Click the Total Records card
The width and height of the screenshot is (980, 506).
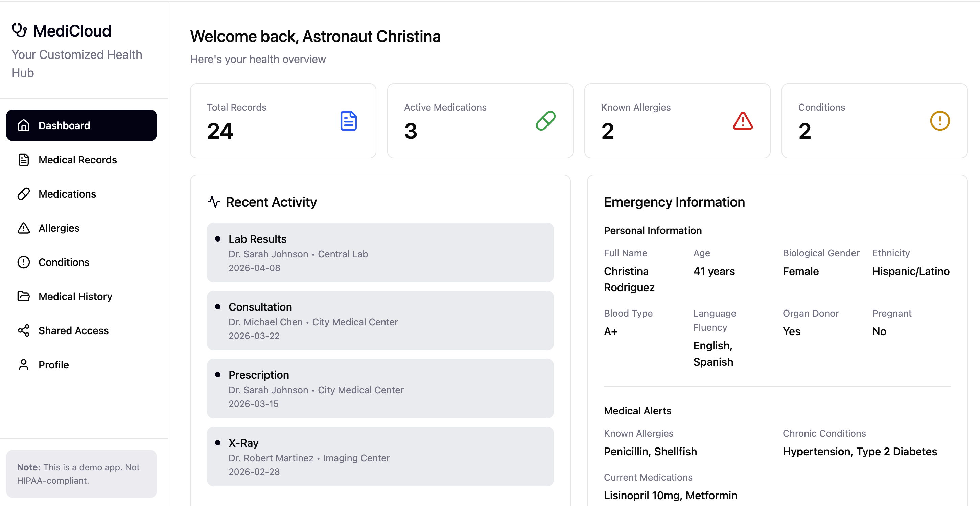(x=283, y=121)
